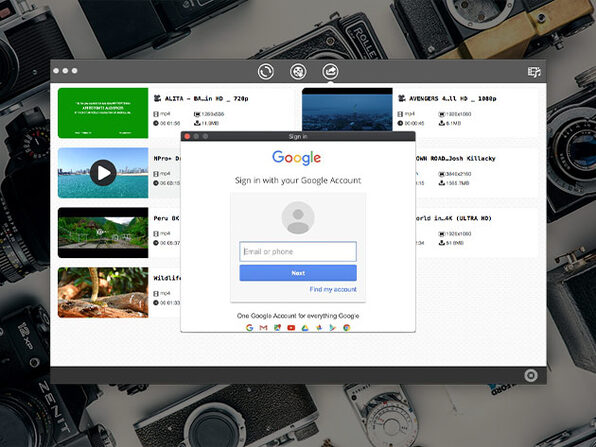Screen dimensions: 596x447
Task: Click the Chrome icon in Google footer
Action: pos(346,328)
